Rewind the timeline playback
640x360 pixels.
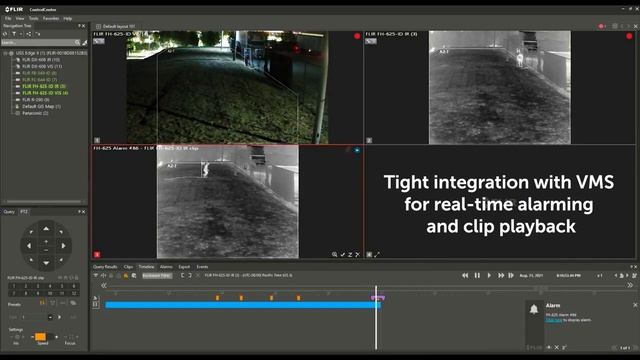click(x=465, y=276)
